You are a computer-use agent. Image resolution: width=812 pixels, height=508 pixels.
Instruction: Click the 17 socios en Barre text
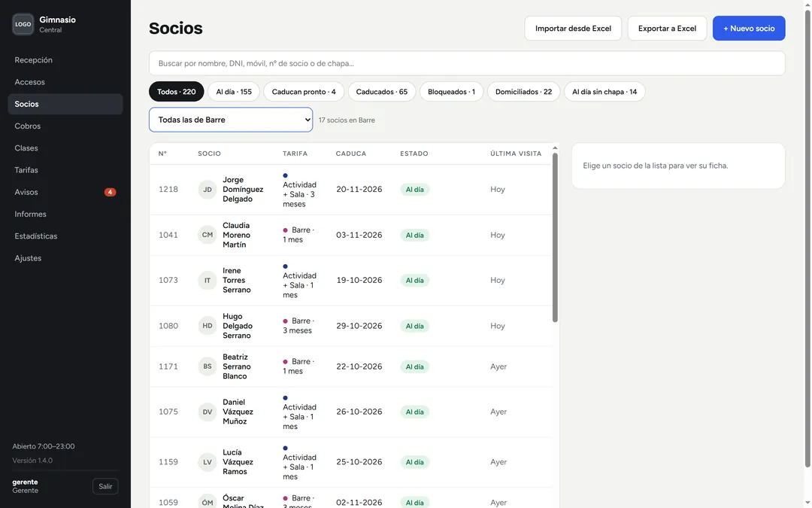(347, 120)
